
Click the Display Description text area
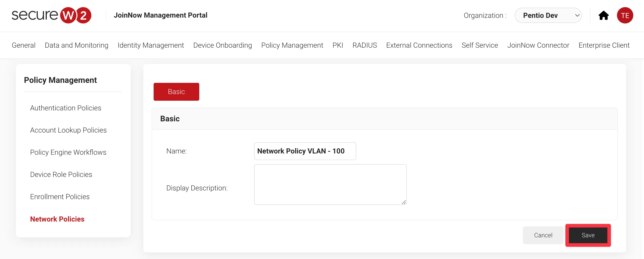click(x=330, y=185)
